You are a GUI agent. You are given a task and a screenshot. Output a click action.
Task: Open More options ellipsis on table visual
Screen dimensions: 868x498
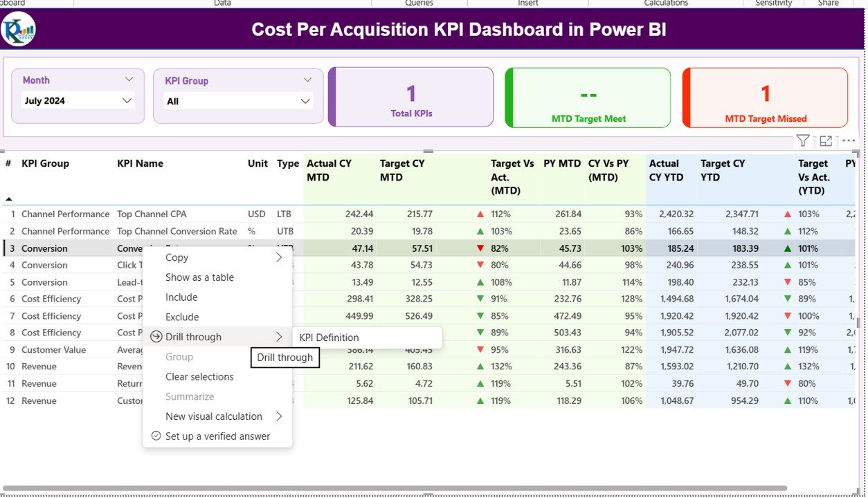point(849,141)
